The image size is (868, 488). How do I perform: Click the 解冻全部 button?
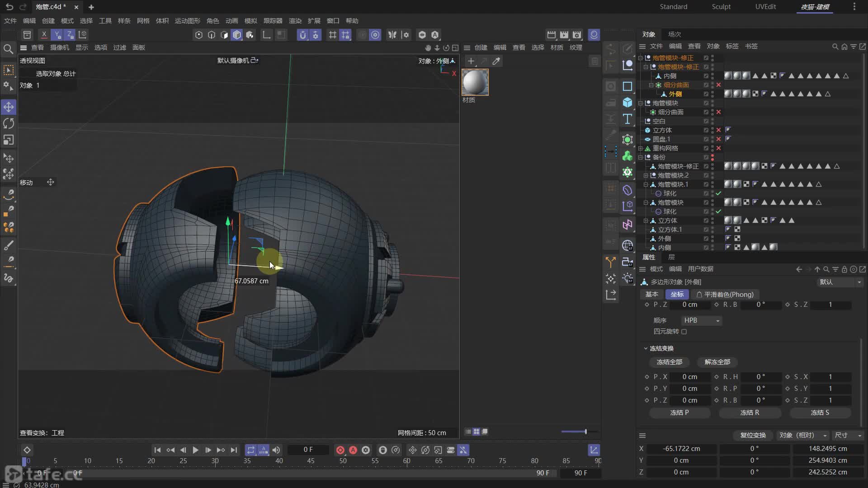click(x=717, y=362)
